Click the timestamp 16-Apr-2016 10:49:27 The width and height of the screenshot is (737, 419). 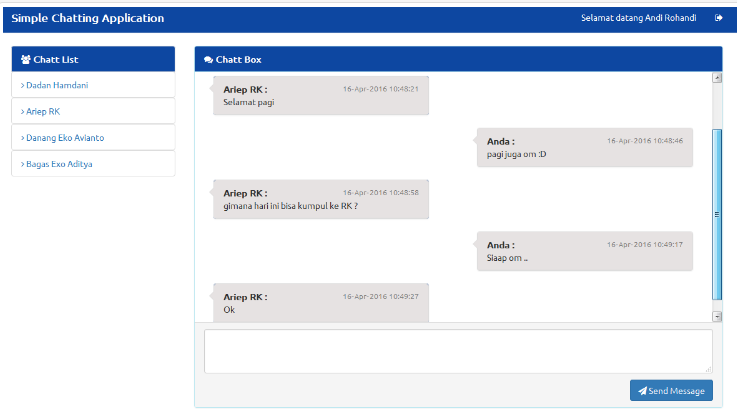381,297
